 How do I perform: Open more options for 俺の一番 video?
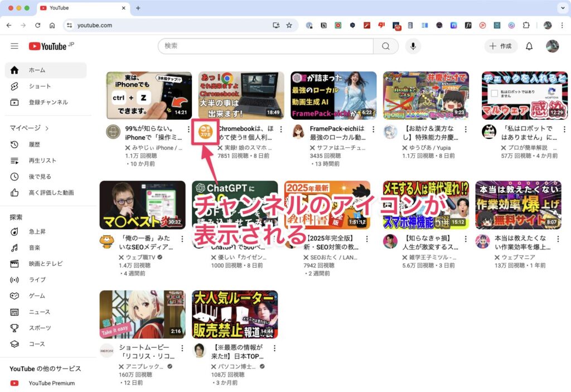pyautogui.click(x=182, y=239)
